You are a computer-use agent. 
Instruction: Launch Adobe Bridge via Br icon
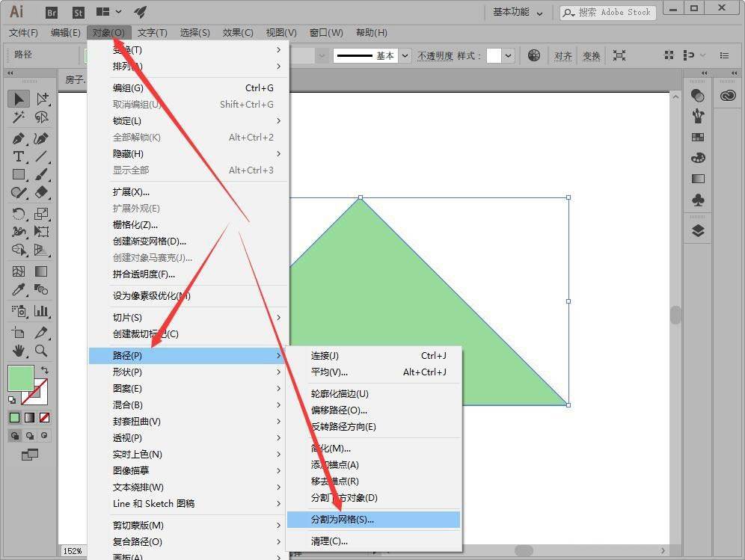pyautogui.click(x=52, y=12)
